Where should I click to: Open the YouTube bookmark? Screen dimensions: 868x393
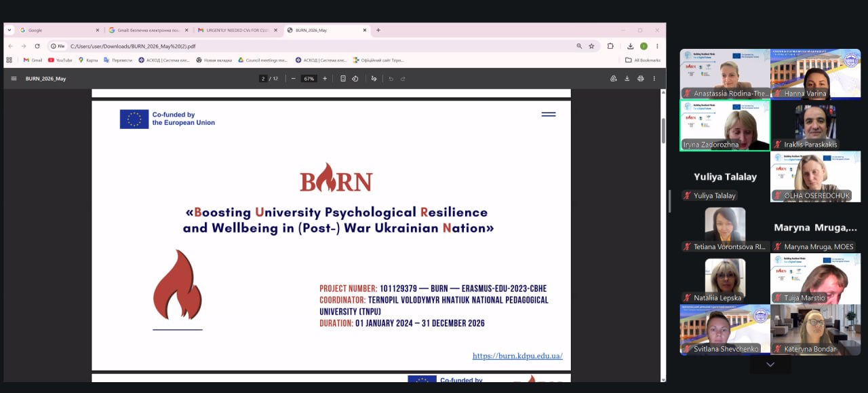point(60,60)
